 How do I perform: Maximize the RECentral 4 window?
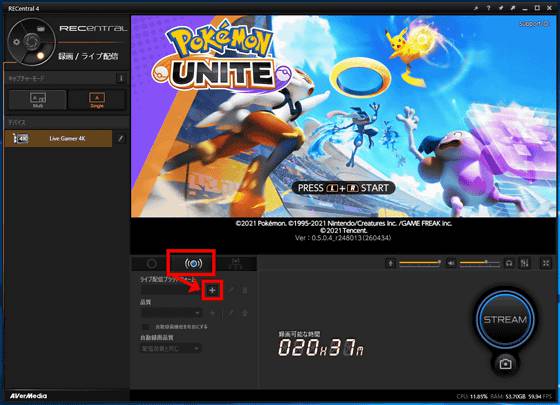click(537, 8)
